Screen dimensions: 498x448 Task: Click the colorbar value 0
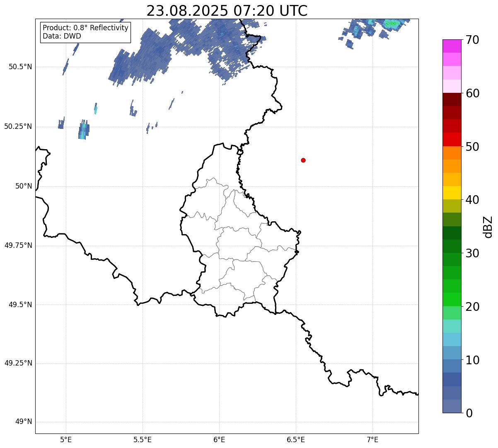coord(469,413)
